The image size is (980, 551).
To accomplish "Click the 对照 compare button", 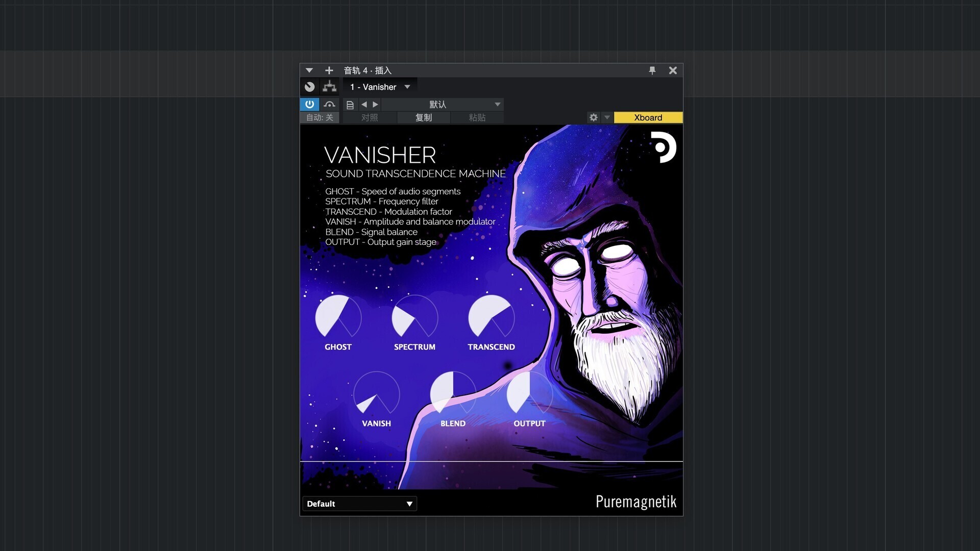I will click(x=370, y=118).
